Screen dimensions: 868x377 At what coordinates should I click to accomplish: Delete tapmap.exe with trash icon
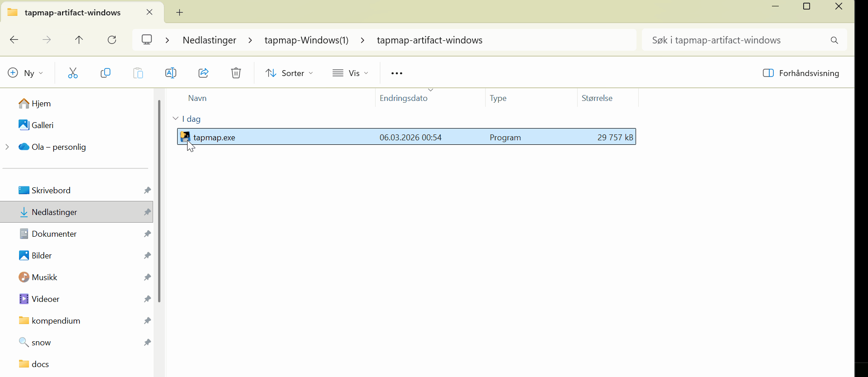point(236,73)
